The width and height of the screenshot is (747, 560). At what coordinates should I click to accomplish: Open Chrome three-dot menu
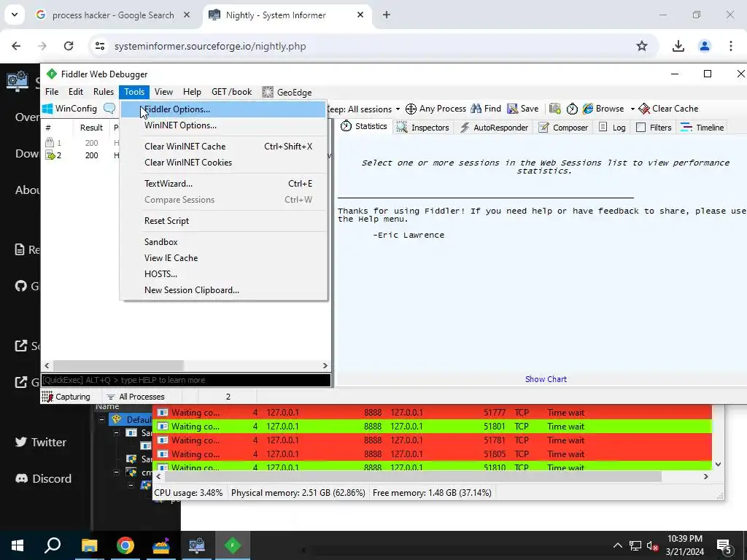coord(731,46)
